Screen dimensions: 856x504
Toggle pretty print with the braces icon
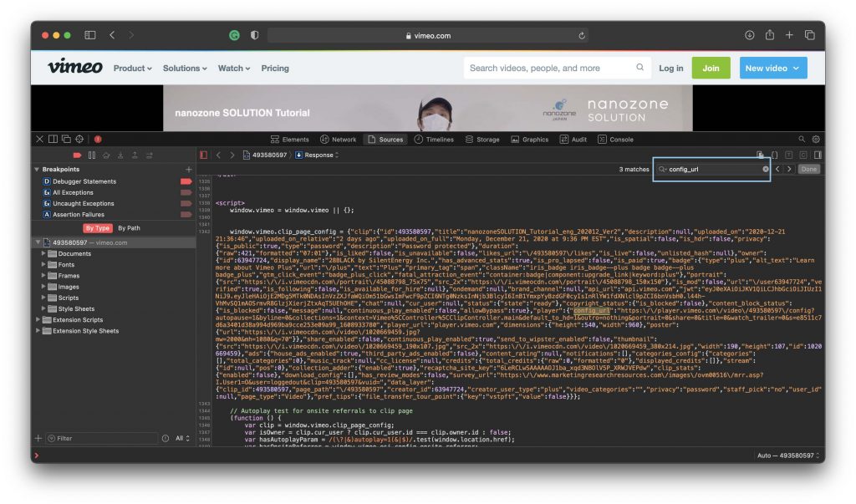coord(774,155)
